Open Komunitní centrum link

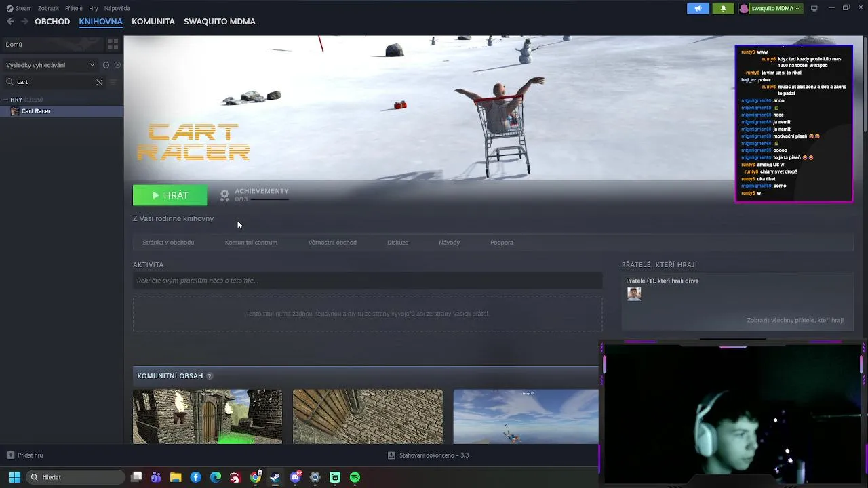(251, 243)
